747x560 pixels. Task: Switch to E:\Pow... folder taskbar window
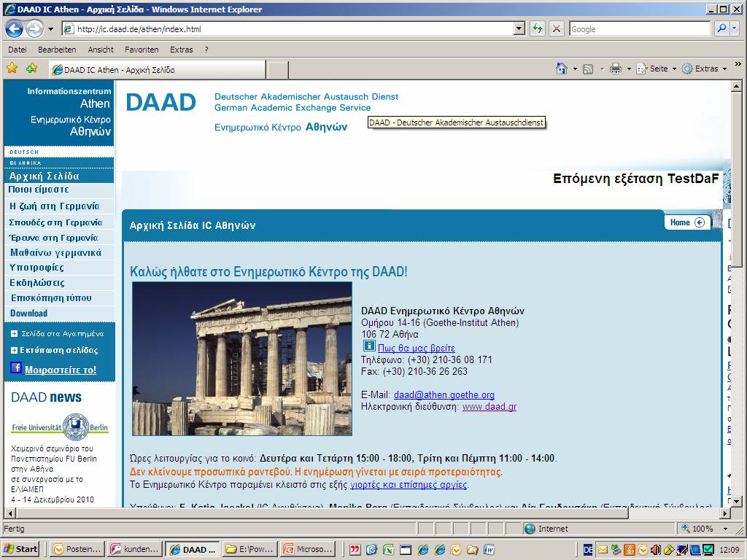pos(249,549)
